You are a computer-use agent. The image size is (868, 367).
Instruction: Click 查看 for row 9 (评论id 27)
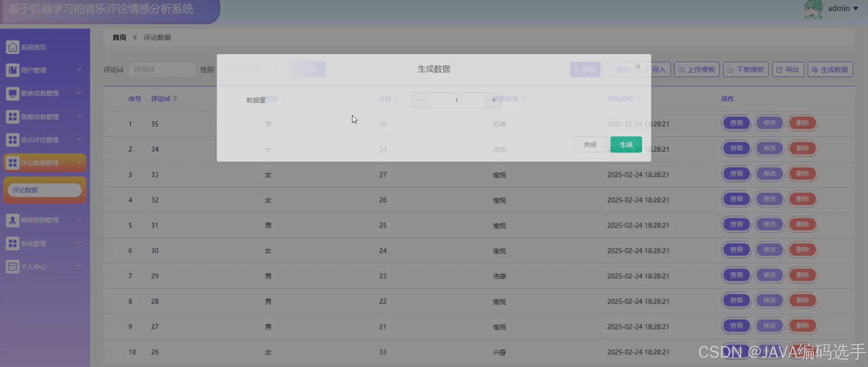coord(736,326)
